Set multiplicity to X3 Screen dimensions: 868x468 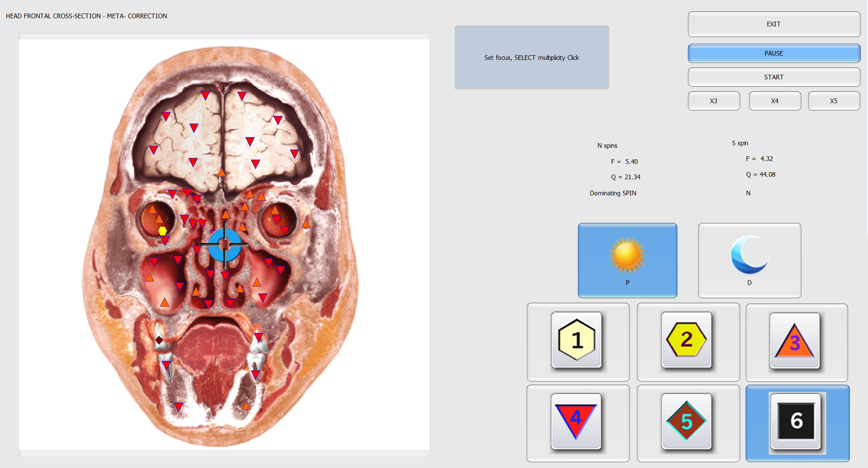tap(713, 101)
